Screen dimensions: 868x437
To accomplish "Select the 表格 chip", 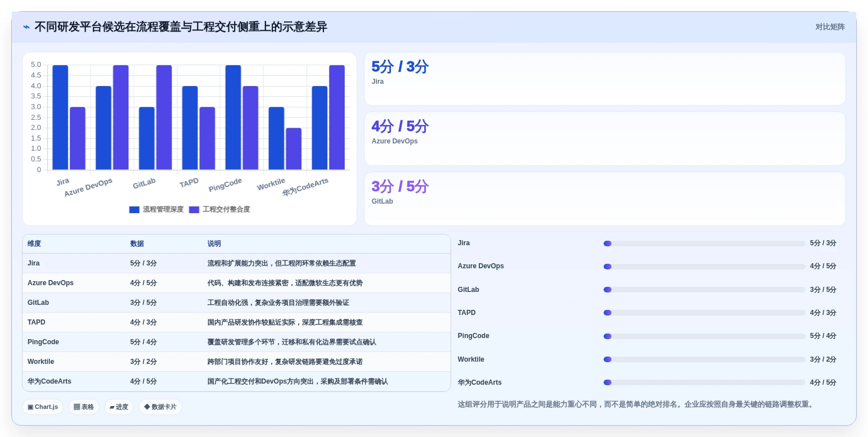I will (x=84, y=407).
